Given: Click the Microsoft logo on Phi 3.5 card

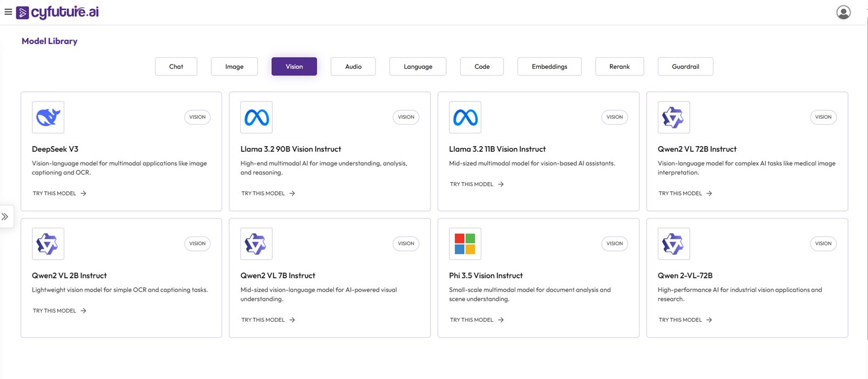Looking at the screenshot, I should click(x=465, y=243).
